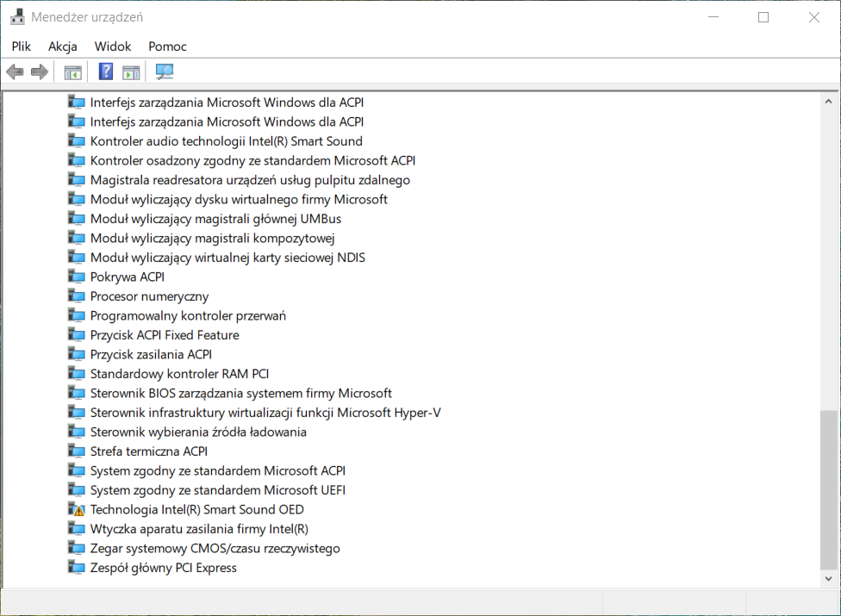Screen dimensions: 841x616
Task: Click the icon beside Zespół główny PCI Express
Action: (76, 568)
